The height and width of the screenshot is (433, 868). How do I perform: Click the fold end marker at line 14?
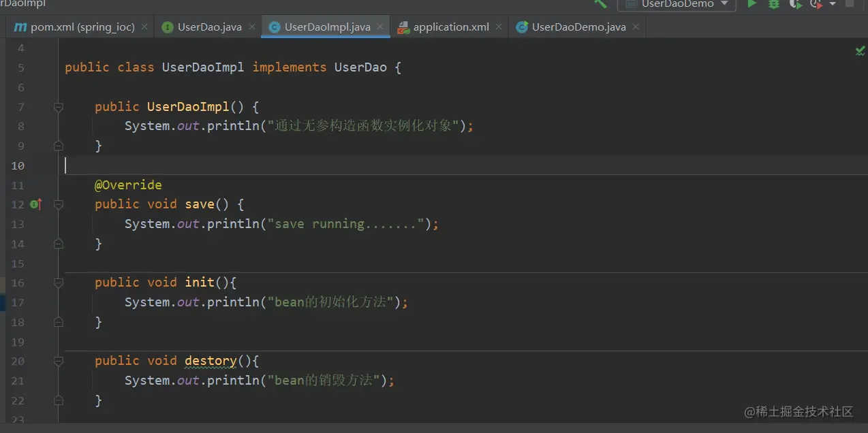pos(59,244)
